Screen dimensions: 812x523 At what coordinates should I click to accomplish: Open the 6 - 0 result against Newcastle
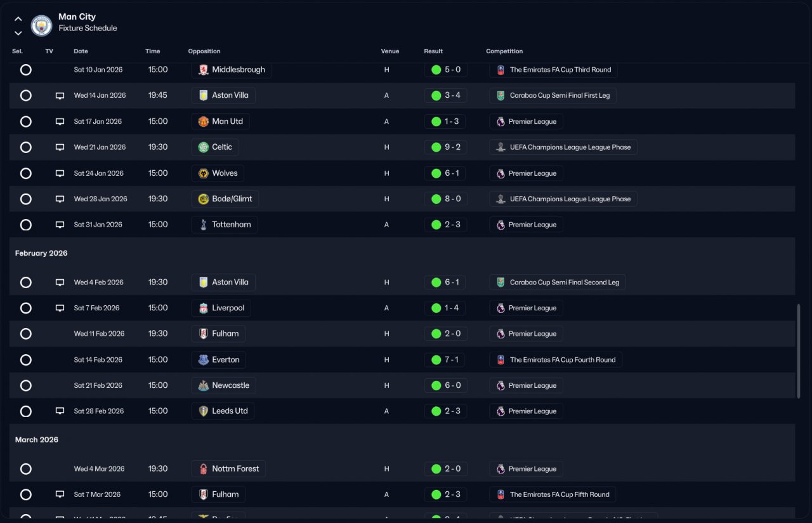point(446,385)
